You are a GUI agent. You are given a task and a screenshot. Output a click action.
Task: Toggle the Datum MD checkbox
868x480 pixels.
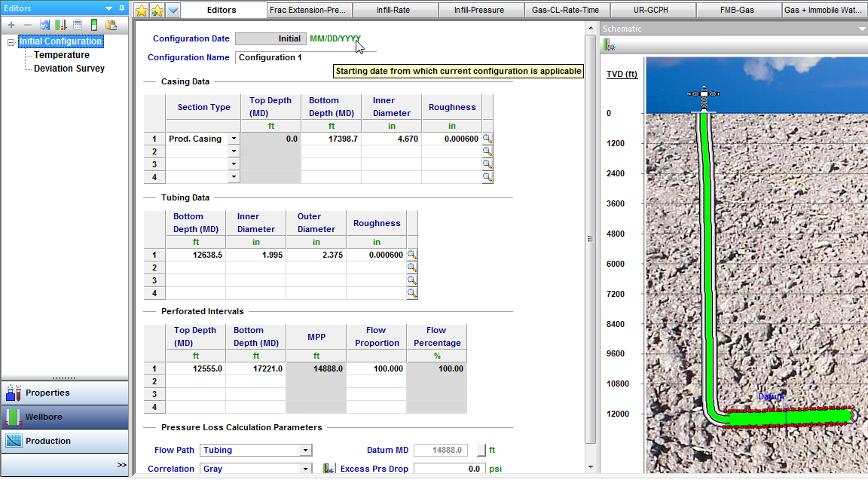click(481, 451)
